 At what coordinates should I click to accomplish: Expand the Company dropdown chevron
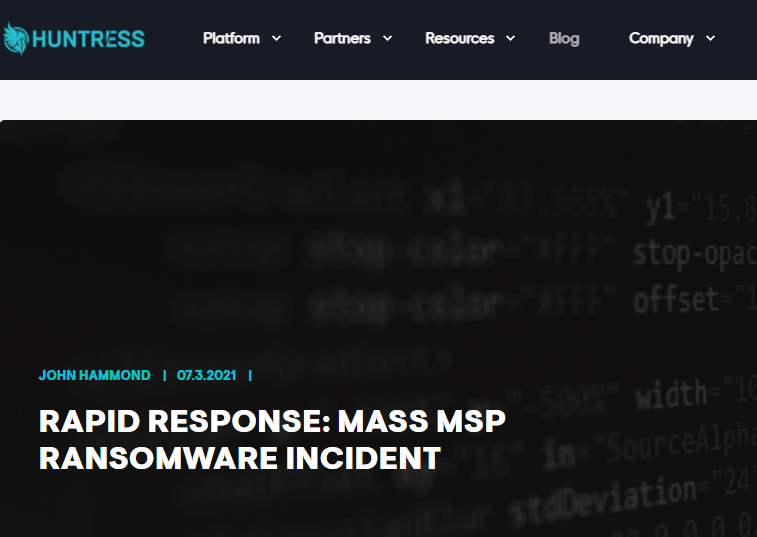point(710,38)
